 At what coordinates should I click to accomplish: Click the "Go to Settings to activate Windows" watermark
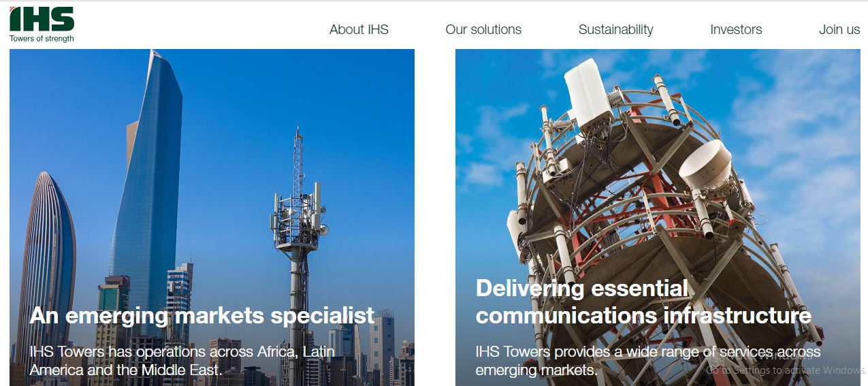pyautogui.click(x=786, y=370)
